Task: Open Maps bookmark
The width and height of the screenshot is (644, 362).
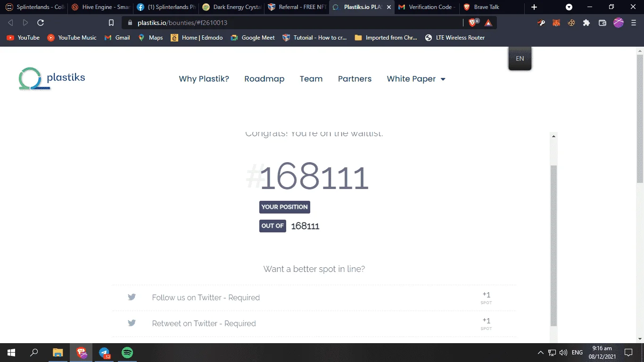Action: (x=150, y=38)
